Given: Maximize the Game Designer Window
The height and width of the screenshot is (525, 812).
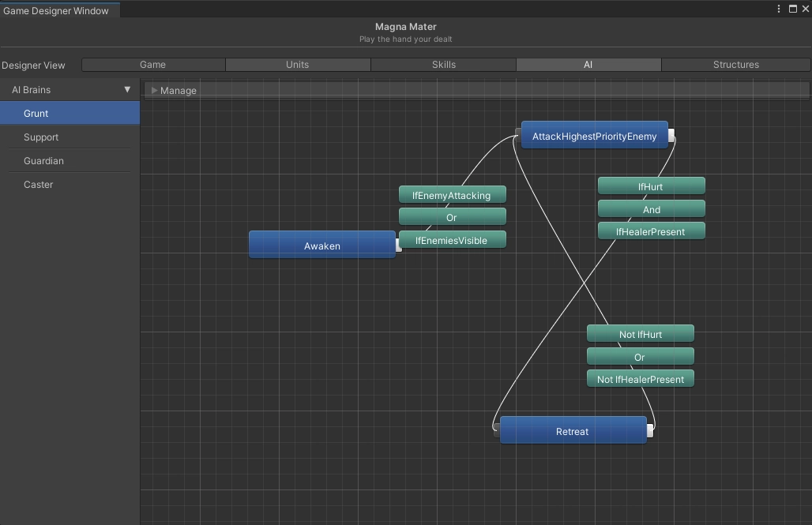Looking at the screenshot, I should tap(793, 9).
